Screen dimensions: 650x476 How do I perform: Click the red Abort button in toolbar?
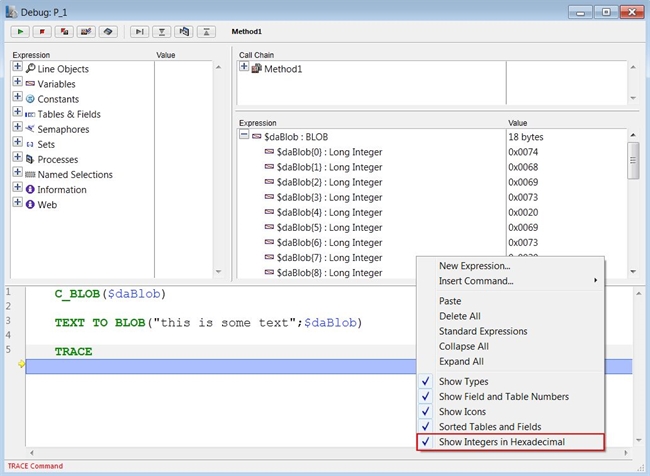[42, 32]
